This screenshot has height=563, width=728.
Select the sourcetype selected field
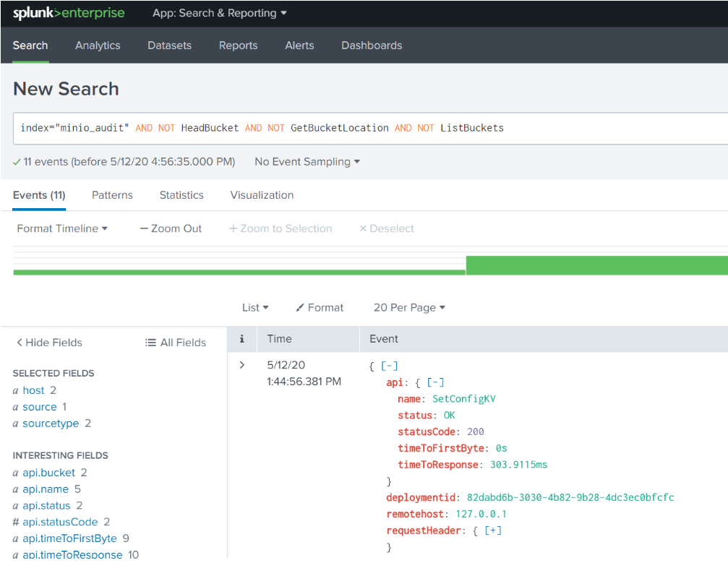click(51, 424)
